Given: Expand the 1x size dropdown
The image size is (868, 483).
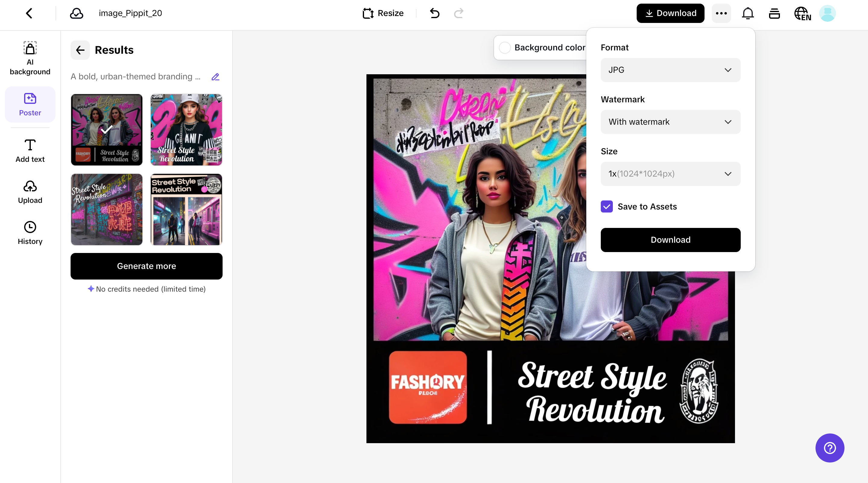Looking at the screenshot, I should click(x=670, y=174).
